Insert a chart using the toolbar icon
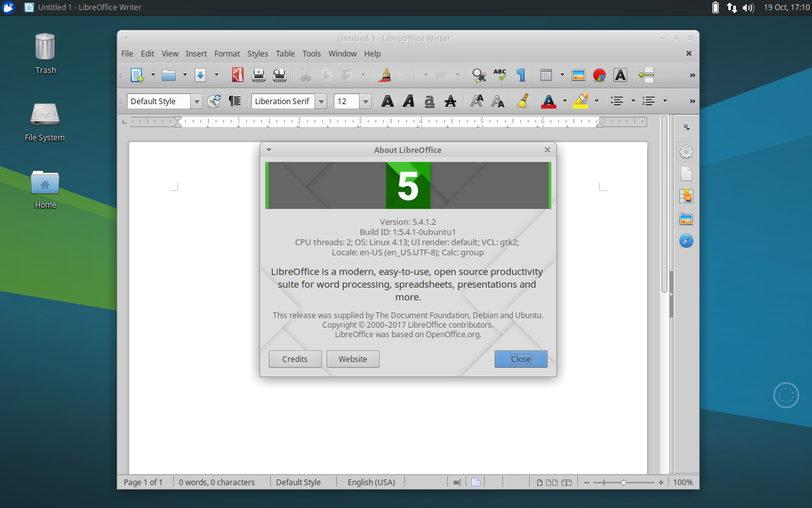This screenshot has height=508, width=812. (x=598, y=75)
